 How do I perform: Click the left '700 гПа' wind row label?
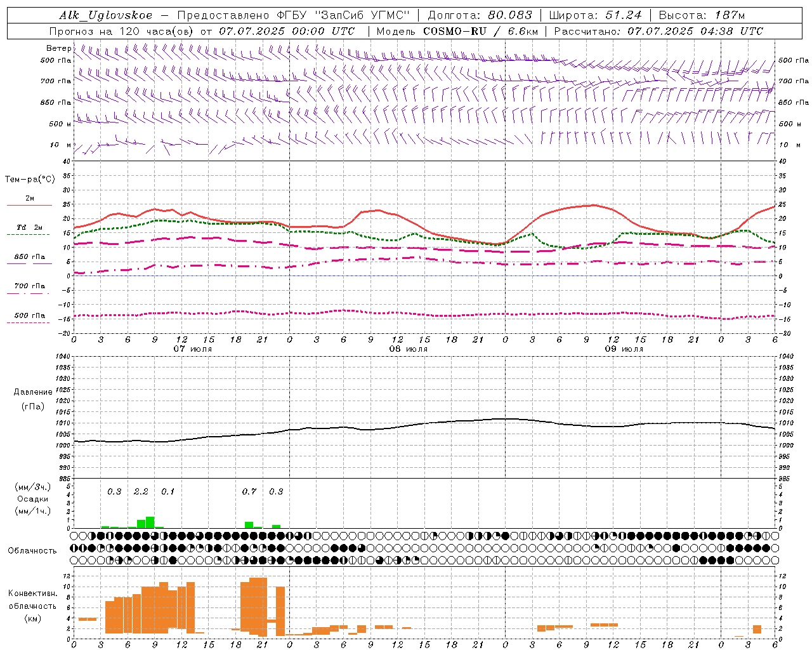point(56,81)
